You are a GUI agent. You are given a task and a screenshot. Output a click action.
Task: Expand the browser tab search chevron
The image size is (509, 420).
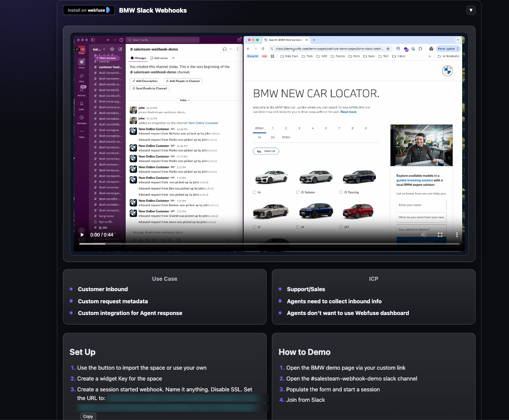point(458,40)
